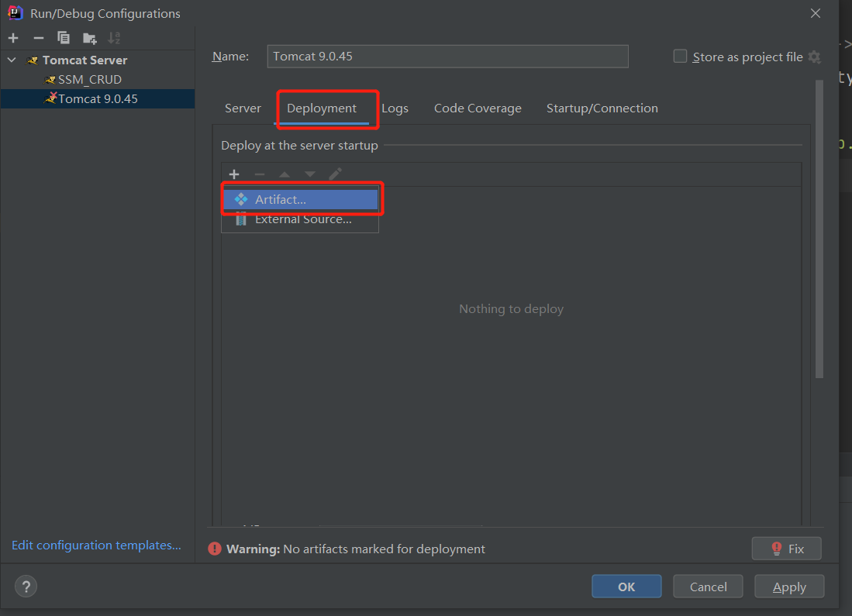Collapse the Tomcat Server tree node

tap(12, 60)
